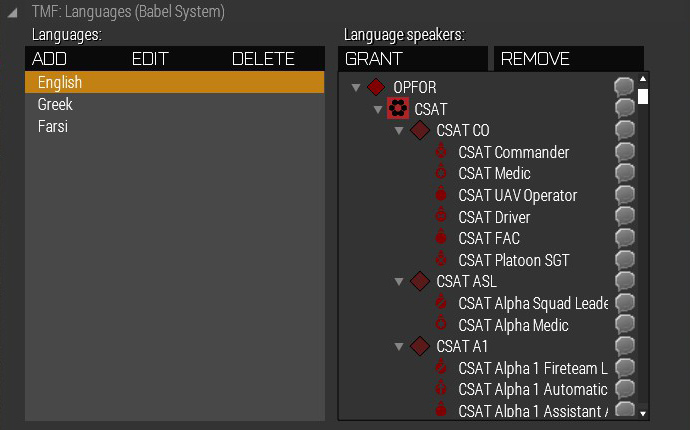Image resolution: width=690 pixels, height=430 pixels.
Task: Toggle speech bubble for CSAT Alpha Medic
Action: click(625, 325)
